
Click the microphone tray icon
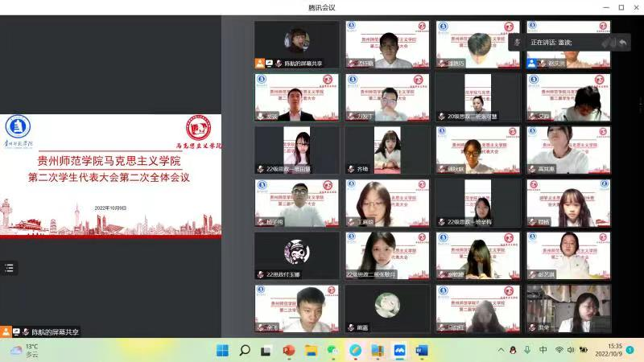pyautogui.click(x=527, y=350)
